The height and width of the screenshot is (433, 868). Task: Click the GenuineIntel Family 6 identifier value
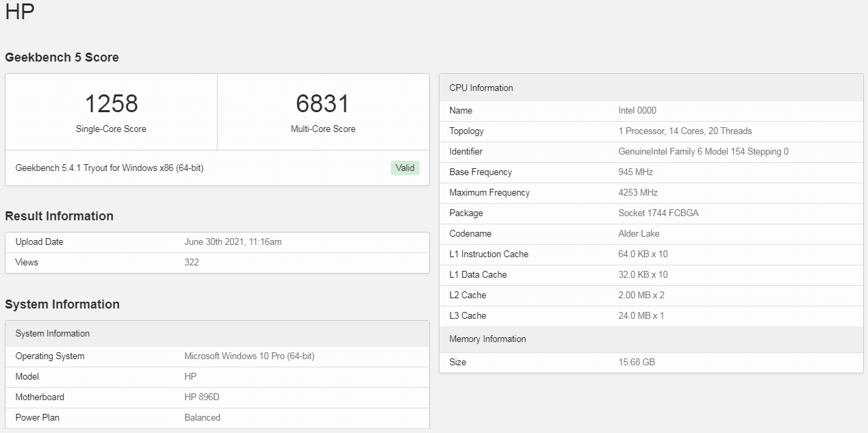(x=704, y=152)
